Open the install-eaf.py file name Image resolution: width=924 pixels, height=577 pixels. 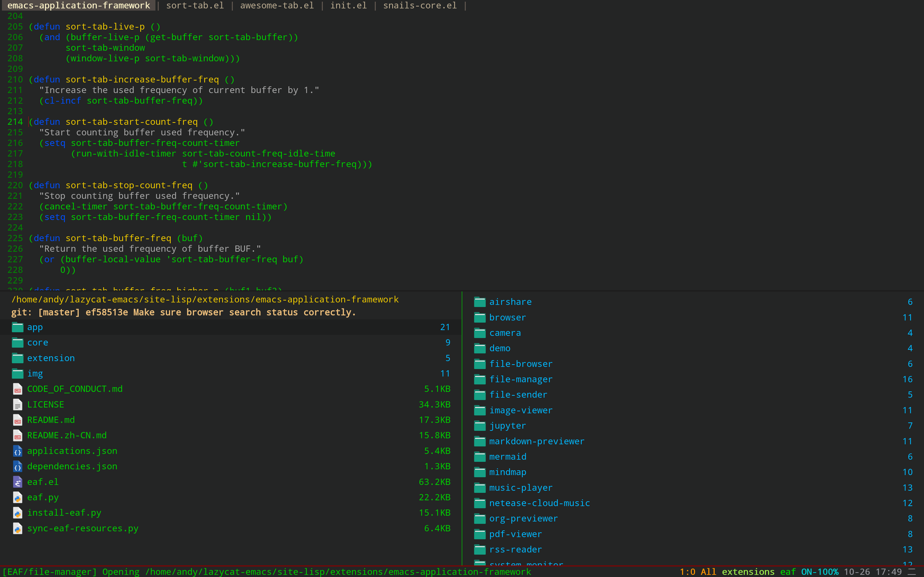tap(64, 513)
